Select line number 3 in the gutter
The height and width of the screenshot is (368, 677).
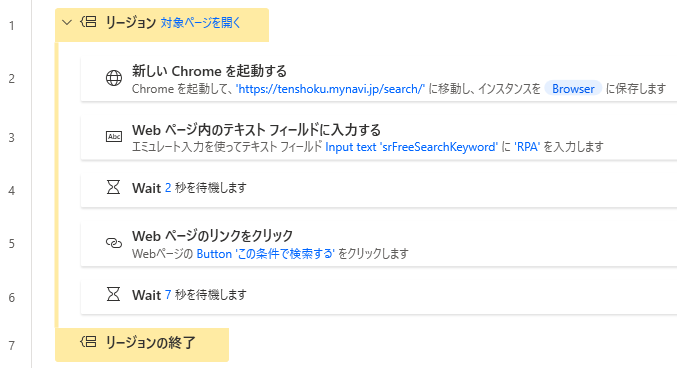[12, 138]
